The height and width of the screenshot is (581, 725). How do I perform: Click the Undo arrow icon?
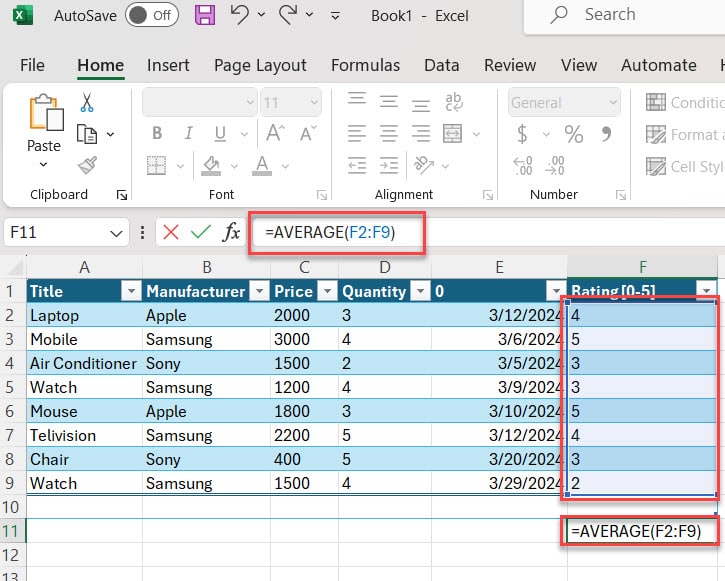click(x=240, y=15)
